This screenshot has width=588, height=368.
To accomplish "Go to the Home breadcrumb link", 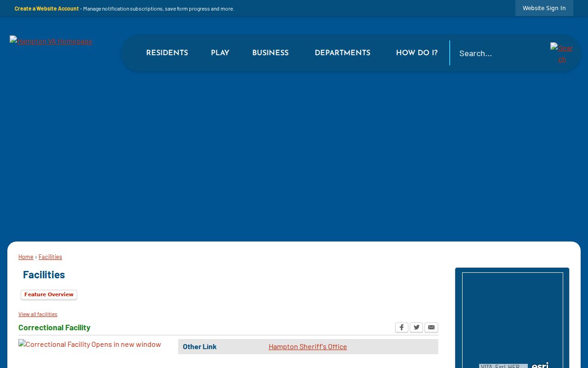I will coord(26,257).
